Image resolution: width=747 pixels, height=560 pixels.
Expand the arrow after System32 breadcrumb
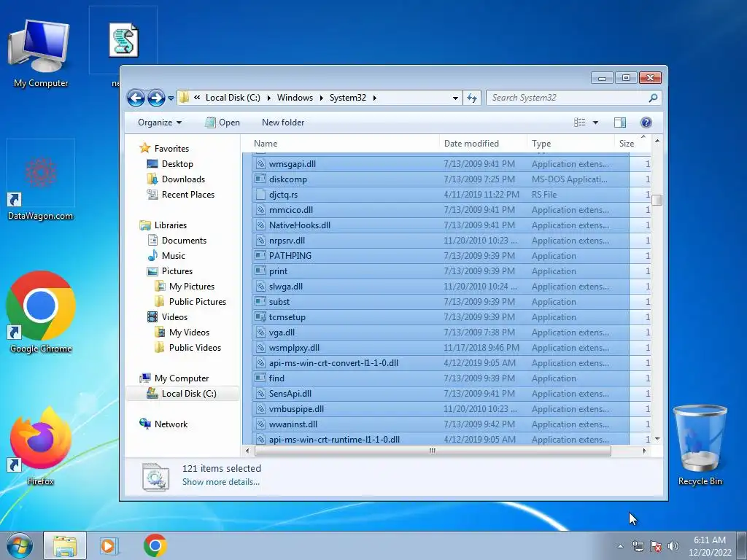click(x=374, y=98)
